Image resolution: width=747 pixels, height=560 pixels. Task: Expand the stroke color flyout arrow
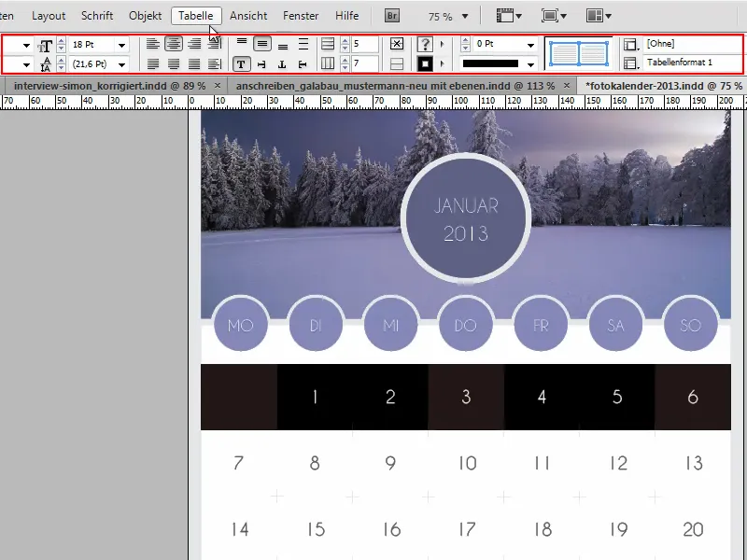[x=442, y=63]
